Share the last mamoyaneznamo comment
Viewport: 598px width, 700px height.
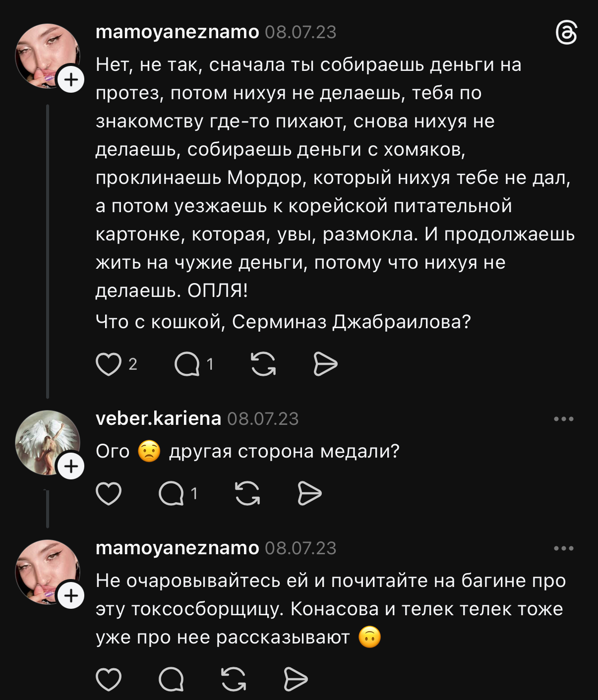pyautogui.click(x=296, y=679)
